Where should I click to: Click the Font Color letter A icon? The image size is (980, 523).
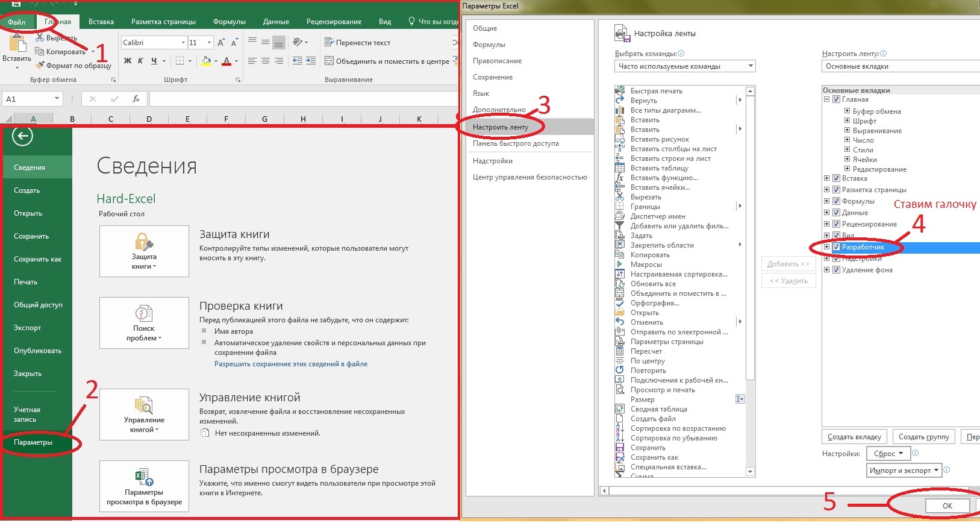pyautogui.click(x=226, y=61)
